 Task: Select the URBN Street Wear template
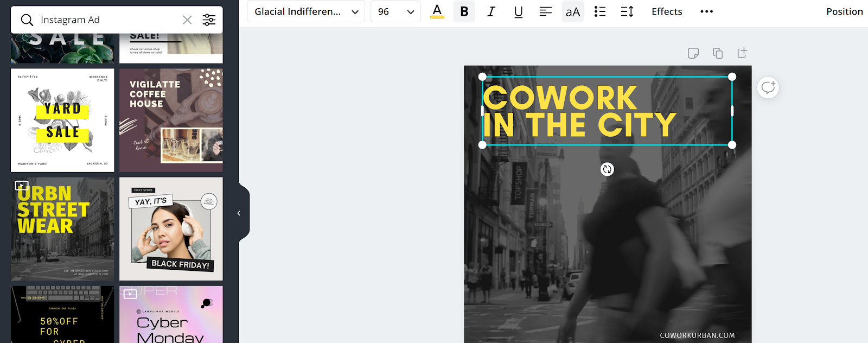tap(62, 228)
